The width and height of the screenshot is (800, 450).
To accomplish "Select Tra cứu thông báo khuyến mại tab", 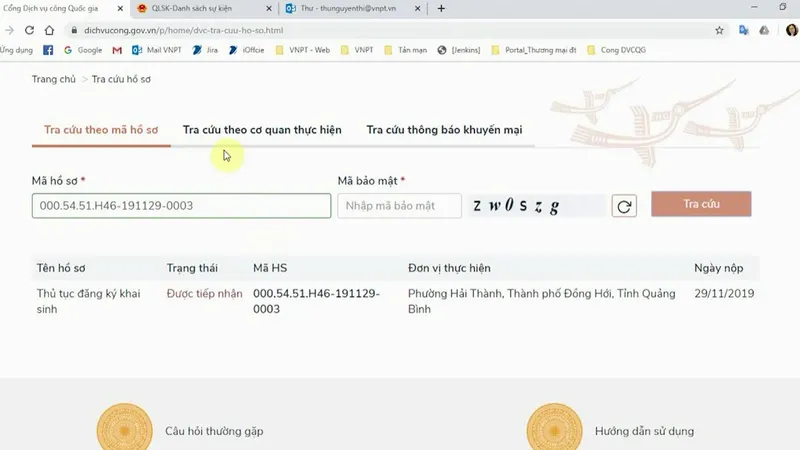I will tap(444, 130).
